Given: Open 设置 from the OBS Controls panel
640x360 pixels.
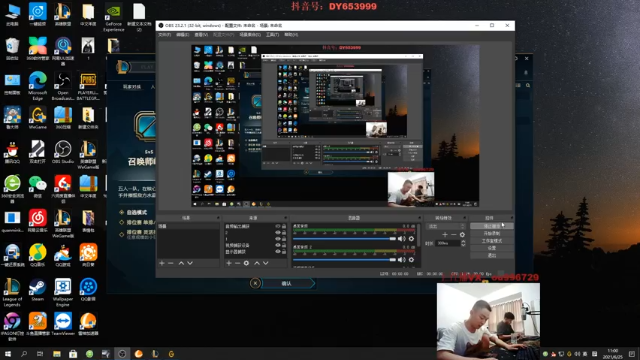Looking at the screenshot, I should [x=491, y=248].
